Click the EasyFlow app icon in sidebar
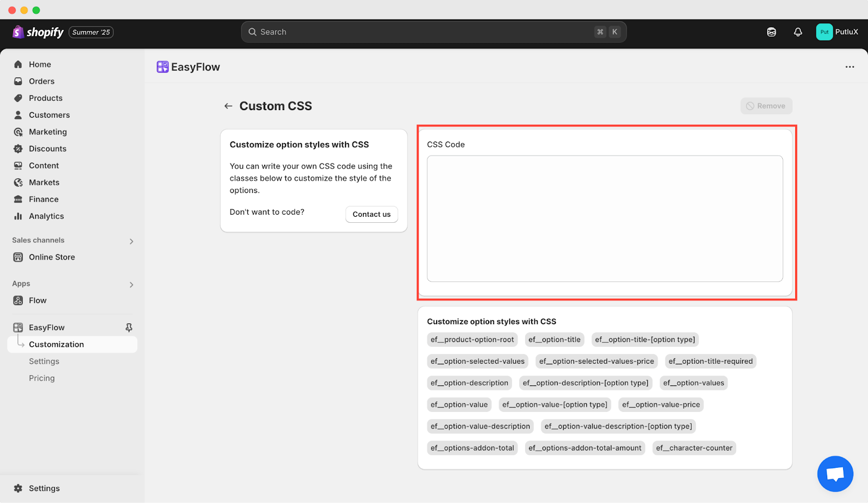Viewport: 868px width, 503px height. click(18, 327)
